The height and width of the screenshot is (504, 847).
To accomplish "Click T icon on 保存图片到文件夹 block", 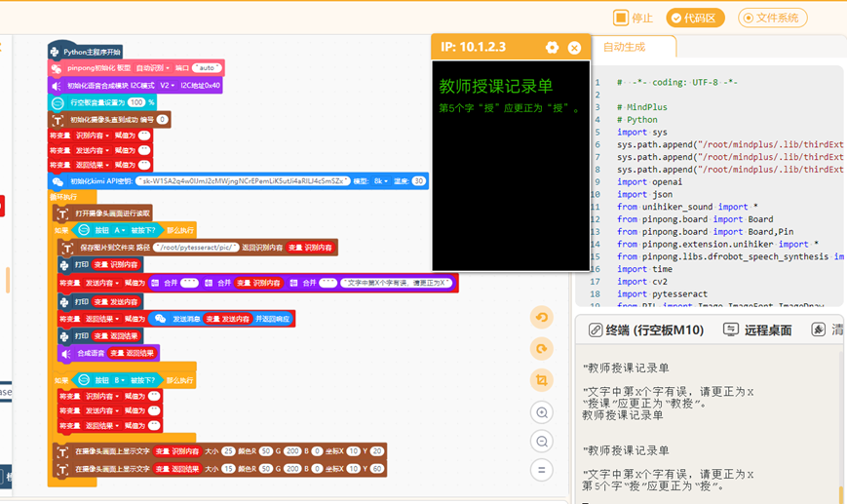I will tap(67, 248).
